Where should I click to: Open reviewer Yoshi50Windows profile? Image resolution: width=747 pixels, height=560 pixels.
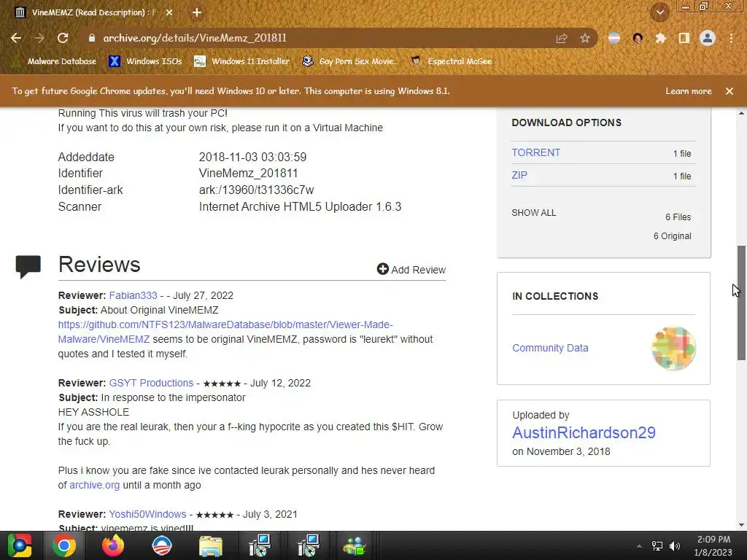pyautogui.click(x=147, y=514)
